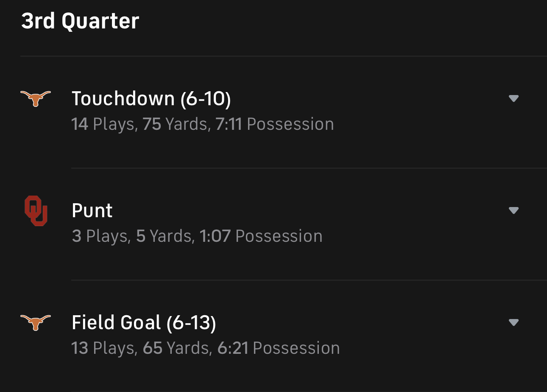This screenshot has height=392, width=547.
Task: Click the Longhorns logo beside Touchdown drive
Action: tap(36, 98)
